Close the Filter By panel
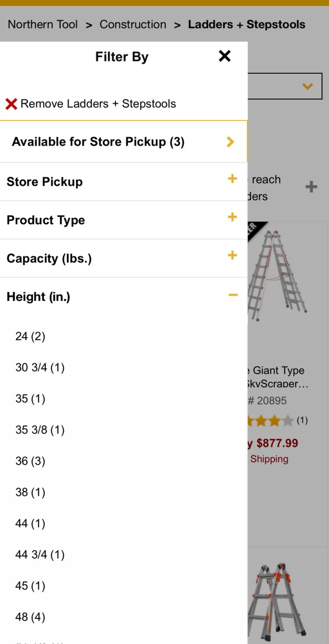The image size is (329, 644). pyautogui.click(x=225, y=56)
